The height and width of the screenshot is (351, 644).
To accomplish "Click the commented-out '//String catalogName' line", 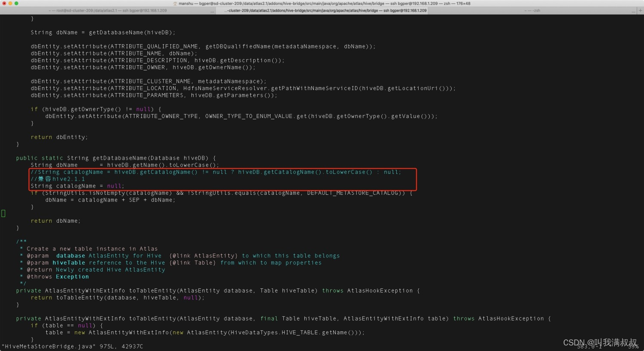I will click(216, 172).
